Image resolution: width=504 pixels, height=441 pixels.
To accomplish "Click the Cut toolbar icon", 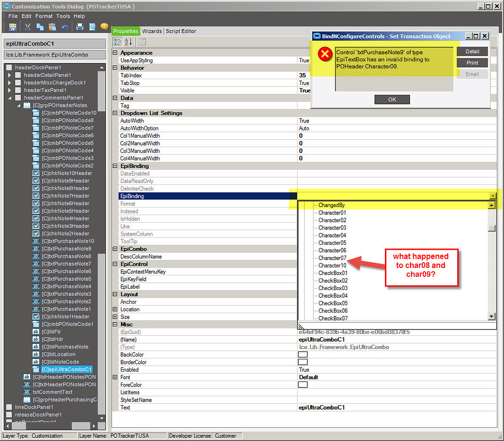I will click(28, 27).
